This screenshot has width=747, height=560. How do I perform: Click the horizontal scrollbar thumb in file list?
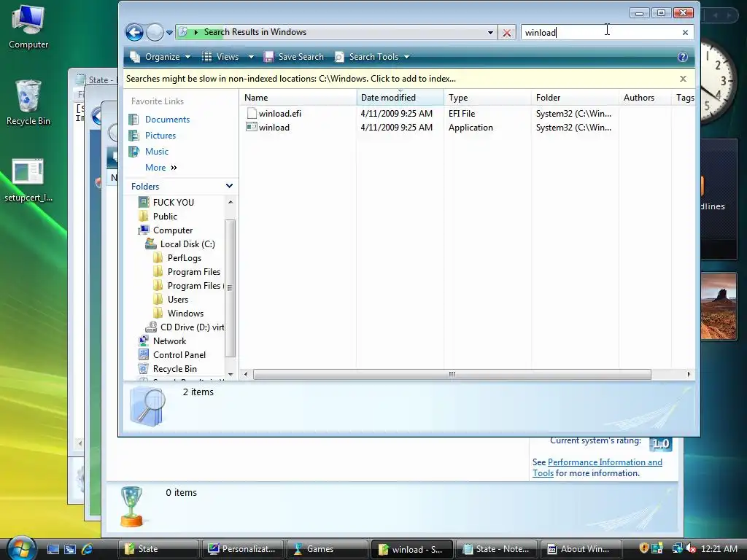coord(452,374)
